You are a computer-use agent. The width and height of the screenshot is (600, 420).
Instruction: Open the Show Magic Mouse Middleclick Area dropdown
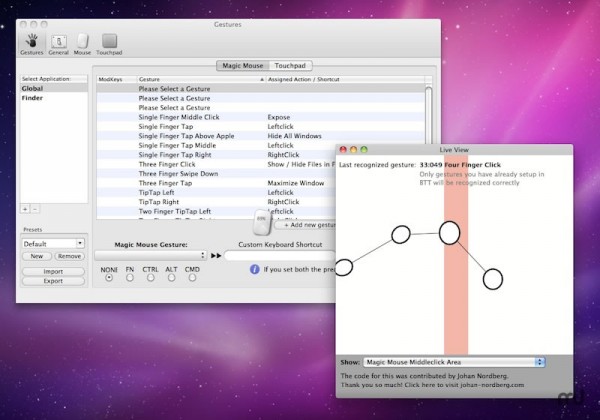(x=454, y=362)
